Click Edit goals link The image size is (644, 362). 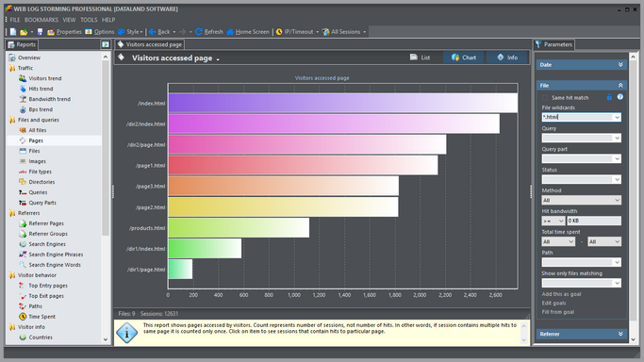click(553, 303)
